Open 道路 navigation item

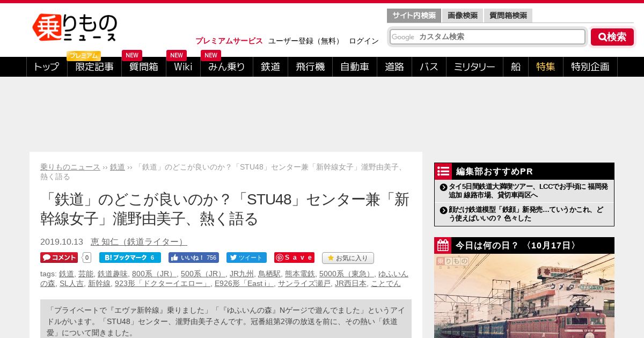[394, 67]
